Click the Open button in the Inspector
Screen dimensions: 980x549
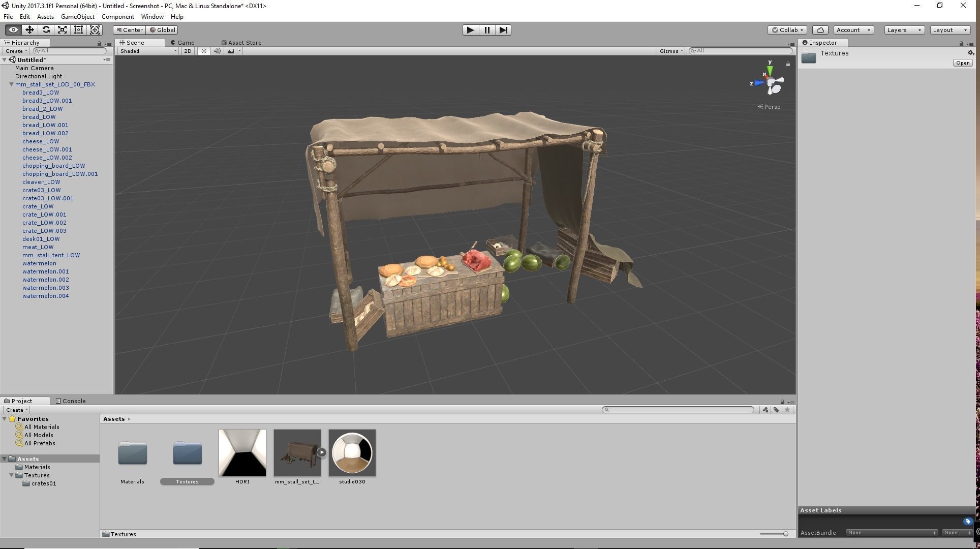tap(962, 63)
